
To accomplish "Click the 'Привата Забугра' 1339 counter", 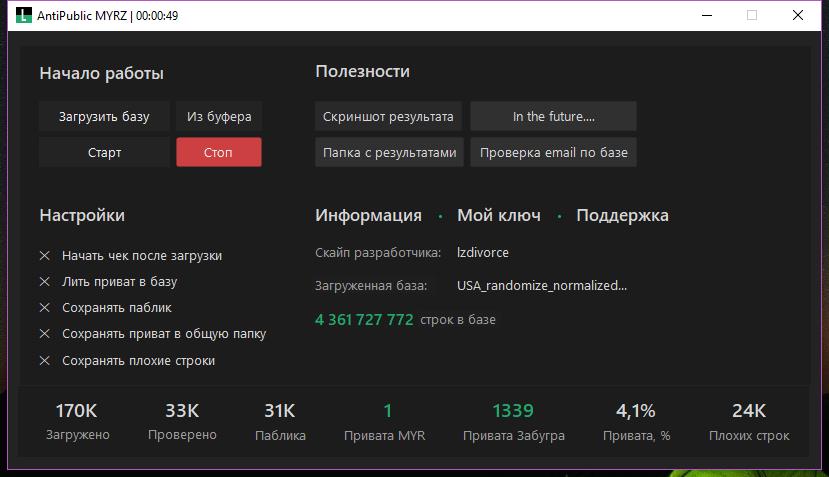I will point(513,411).
